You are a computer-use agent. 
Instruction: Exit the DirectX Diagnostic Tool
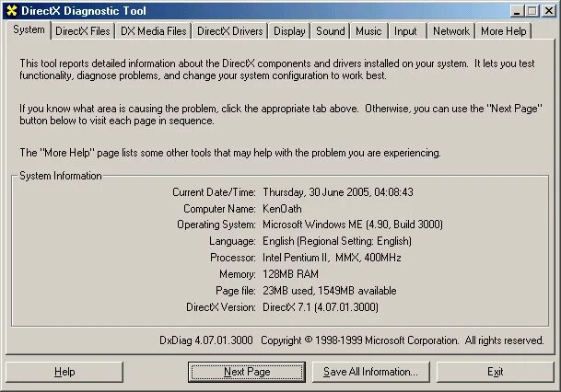[x=496, y=372]
